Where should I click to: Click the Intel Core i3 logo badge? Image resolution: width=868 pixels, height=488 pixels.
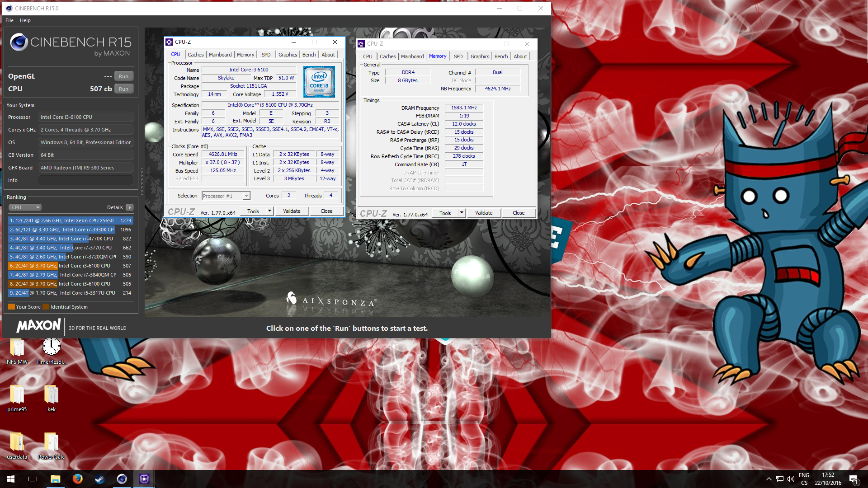point(319,82)
